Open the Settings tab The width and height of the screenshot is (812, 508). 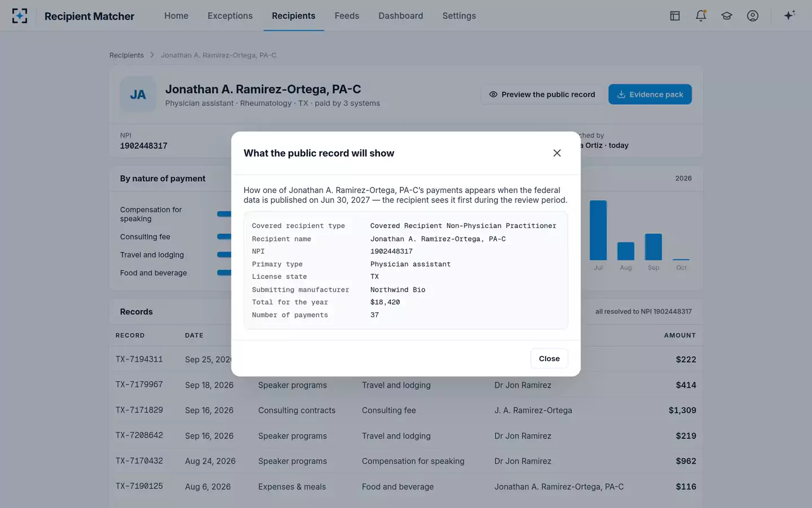pyautogui.click(x=459, y=16)
